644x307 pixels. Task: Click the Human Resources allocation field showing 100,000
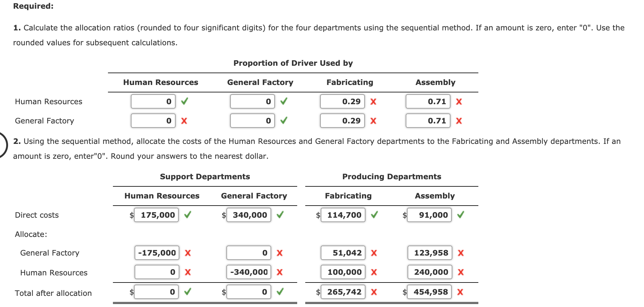[342, 272]
